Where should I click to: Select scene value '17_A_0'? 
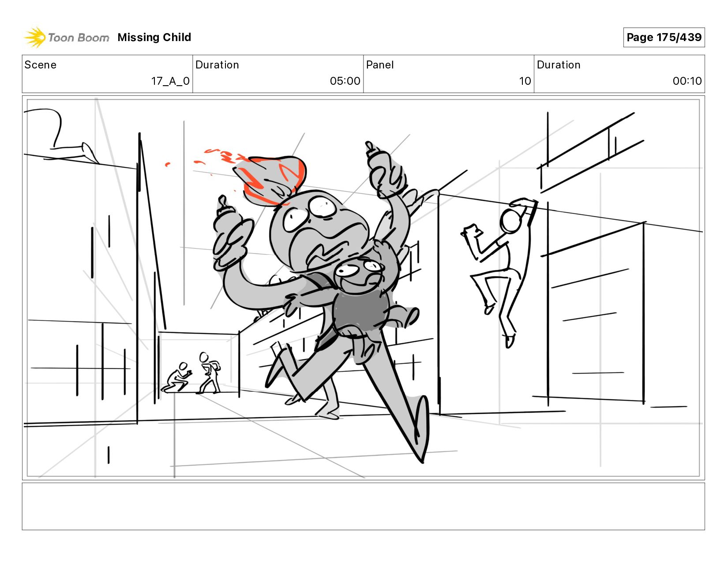170,81
